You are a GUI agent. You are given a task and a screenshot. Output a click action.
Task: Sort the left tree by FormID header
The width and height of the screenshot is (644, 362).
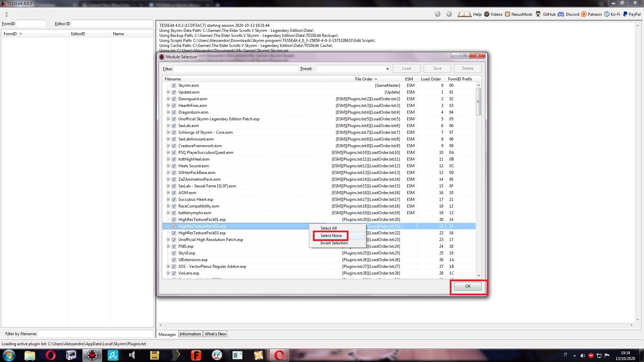(35, 34)
